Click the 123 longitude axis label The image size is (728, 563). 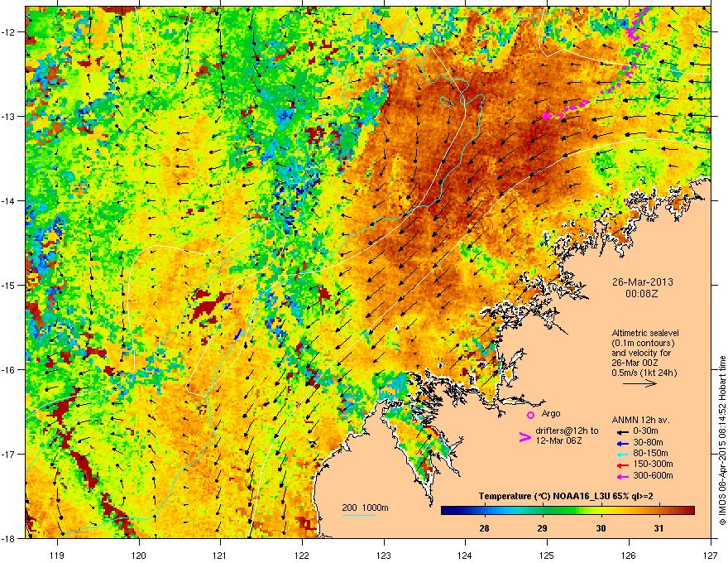tap(384, 555)
